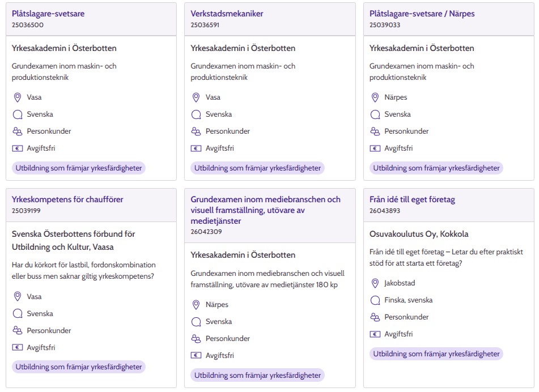Open the Plåtslagare-svetsare 25036500 course
539x392 pixels.
[48, 14]
